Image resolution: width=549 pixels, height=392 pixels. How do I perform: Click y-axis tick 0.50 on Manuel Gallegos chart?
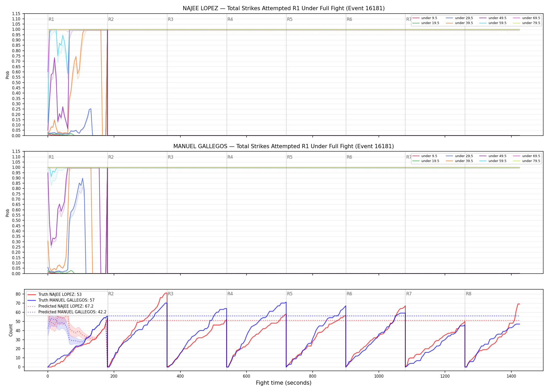point(16,221)
